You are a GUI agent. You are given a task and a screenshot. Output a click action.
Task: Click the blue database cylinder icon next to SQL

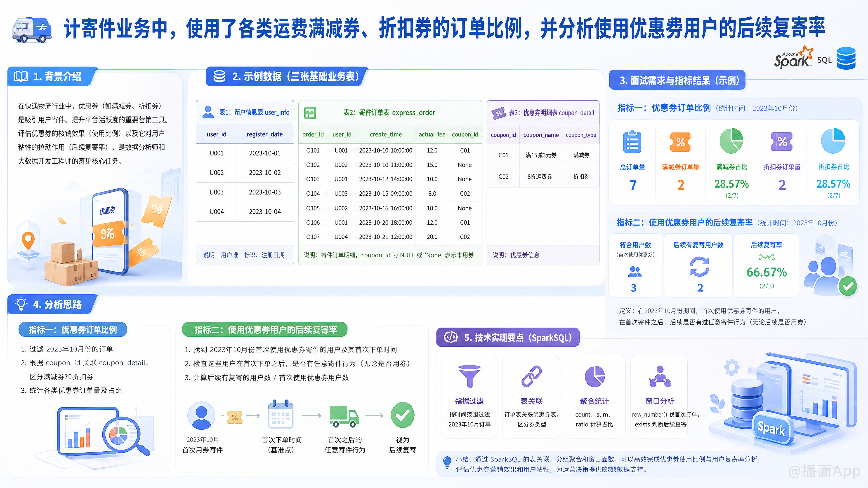(846, 58)
